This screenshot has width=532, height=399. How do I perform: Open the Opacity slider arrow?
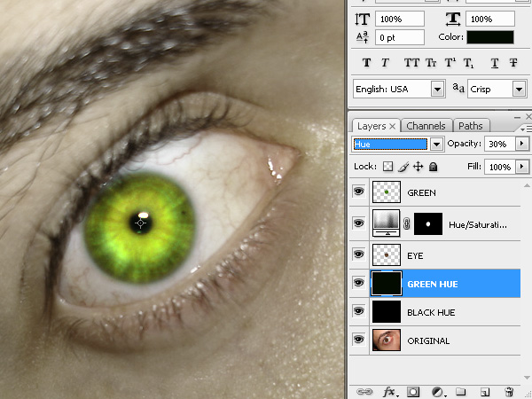(x=522, y=144)
